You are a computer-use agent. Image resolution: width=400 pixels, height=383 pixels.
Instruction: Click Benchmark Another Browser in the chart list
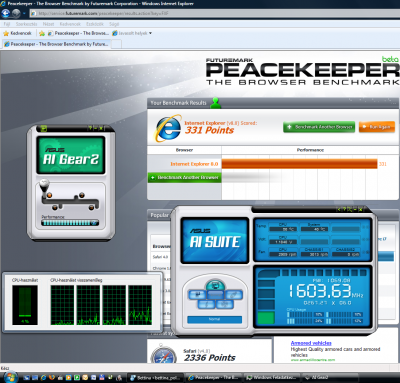185,177
